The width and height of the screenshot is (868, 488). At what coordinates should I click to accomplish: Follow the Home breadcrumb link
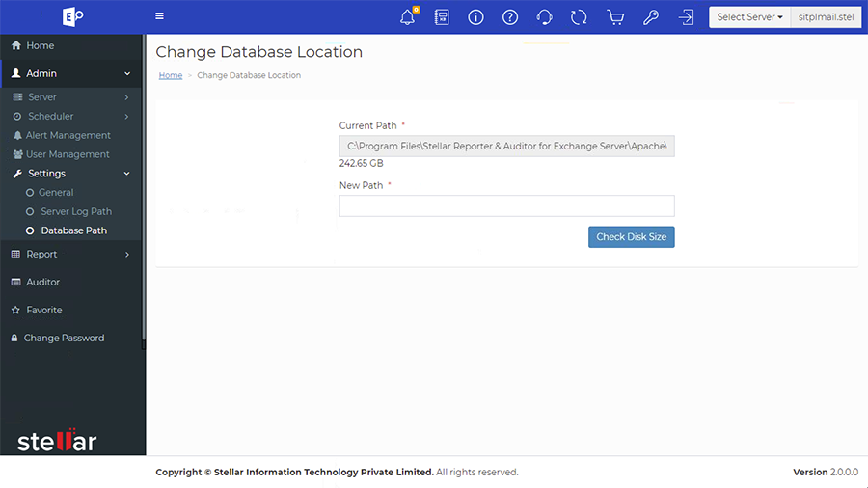click(171, 75)
